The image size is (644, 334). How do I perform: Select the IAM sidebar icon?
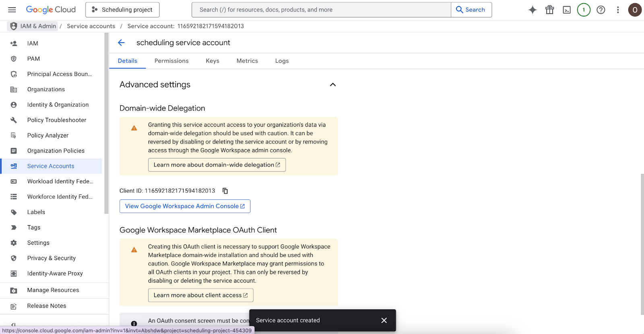click(14, 43)
